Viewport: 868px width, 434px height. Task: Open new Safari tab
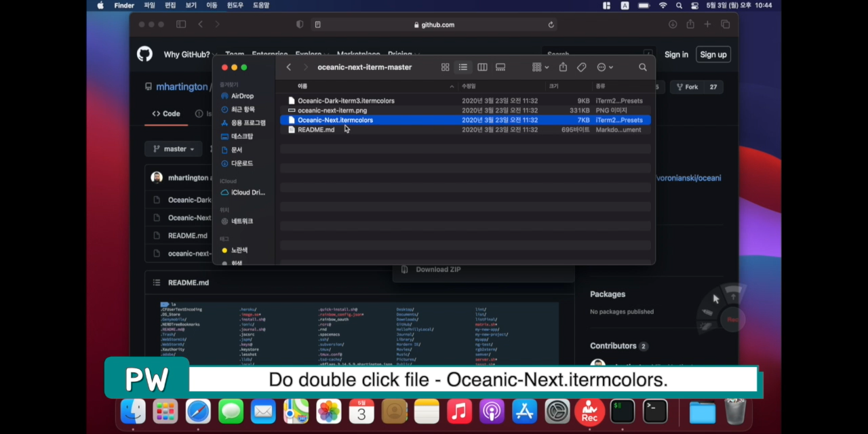[707, 24]
